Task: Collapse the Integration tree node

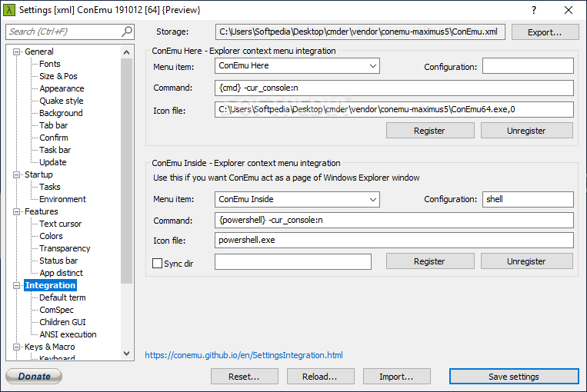Action: (x=16, y=285)
